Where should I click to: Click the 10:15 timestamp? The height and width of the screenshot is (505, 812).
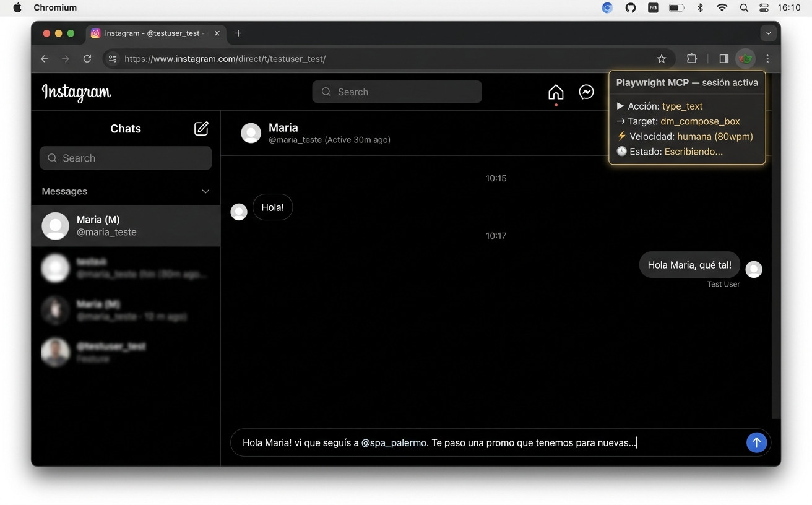pos(496,178)
